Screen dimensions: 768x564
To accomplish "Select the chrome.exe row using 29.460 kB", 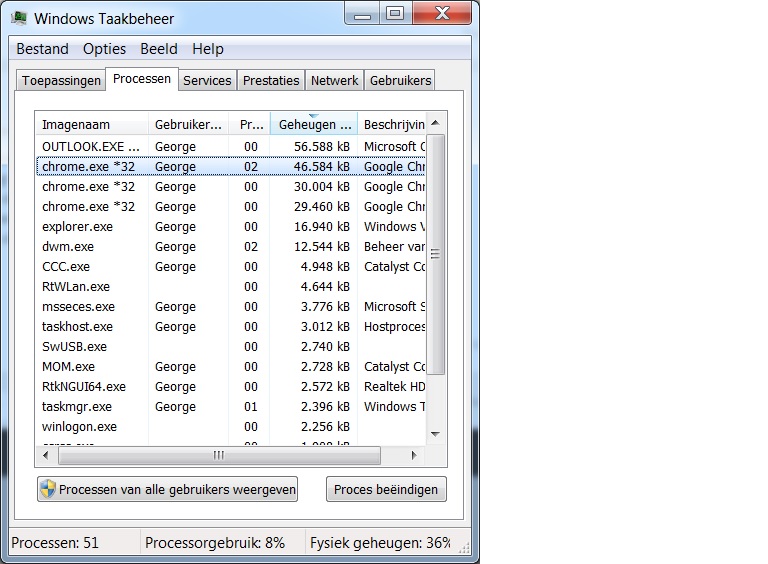I will pos(231,207).
